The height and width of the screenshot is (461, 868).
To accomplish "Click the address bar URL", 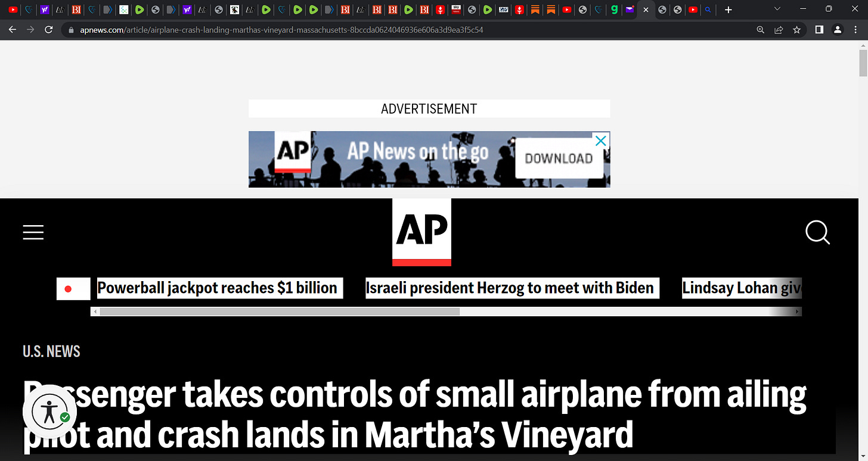I will pyautogui.click(x=281, y=30).
